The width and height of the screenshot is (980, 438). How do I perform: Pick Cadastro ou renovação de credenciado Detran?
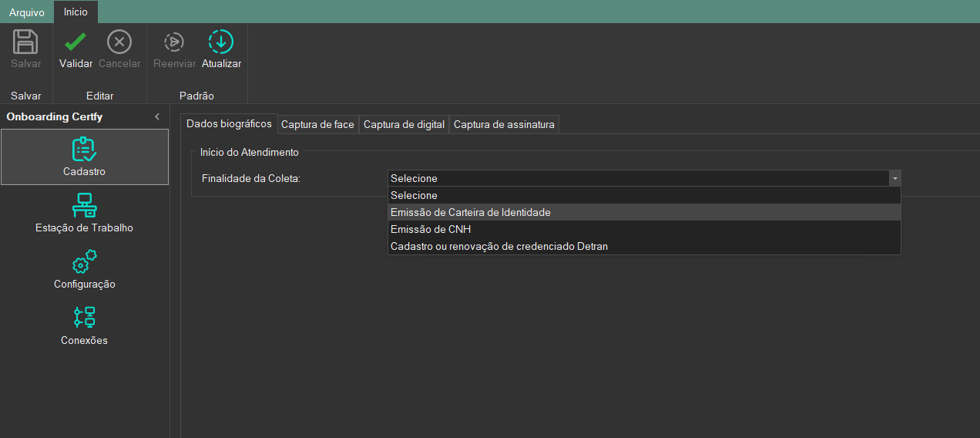pyautogui.click(x=498, y=246)
